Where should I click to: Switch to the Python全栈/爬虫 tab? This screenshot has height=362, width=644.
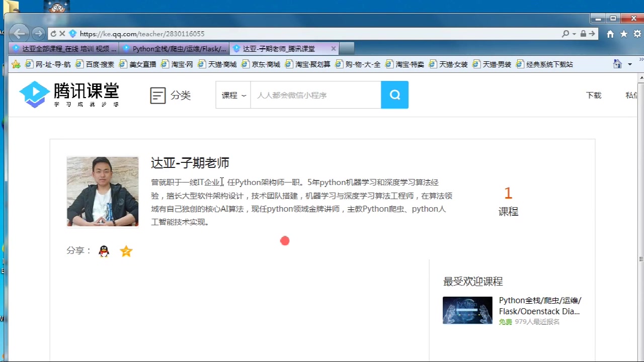click(174, 49)
